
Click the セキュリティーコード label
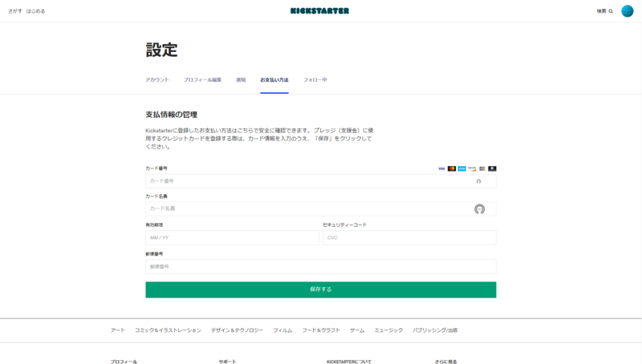(x=345, y=224)
